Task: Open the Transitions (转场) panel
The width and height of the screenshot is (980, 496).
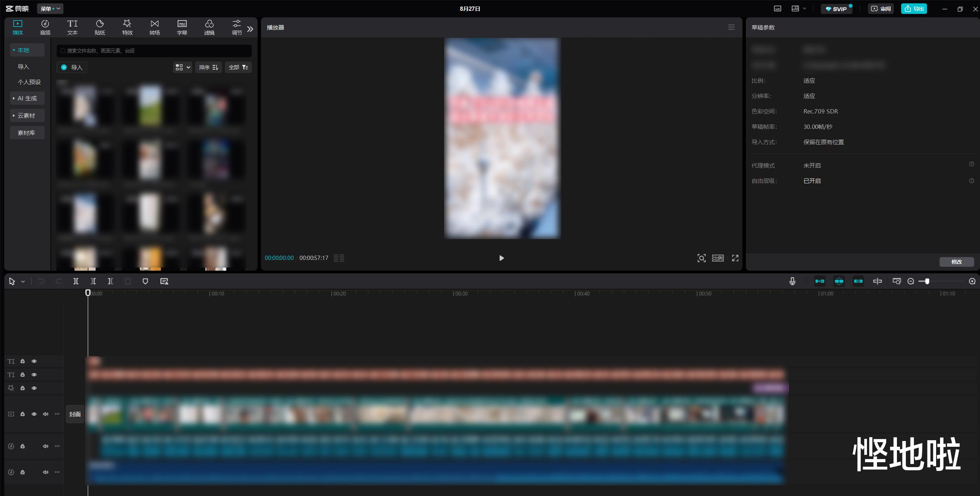Action: click(155, 27)
